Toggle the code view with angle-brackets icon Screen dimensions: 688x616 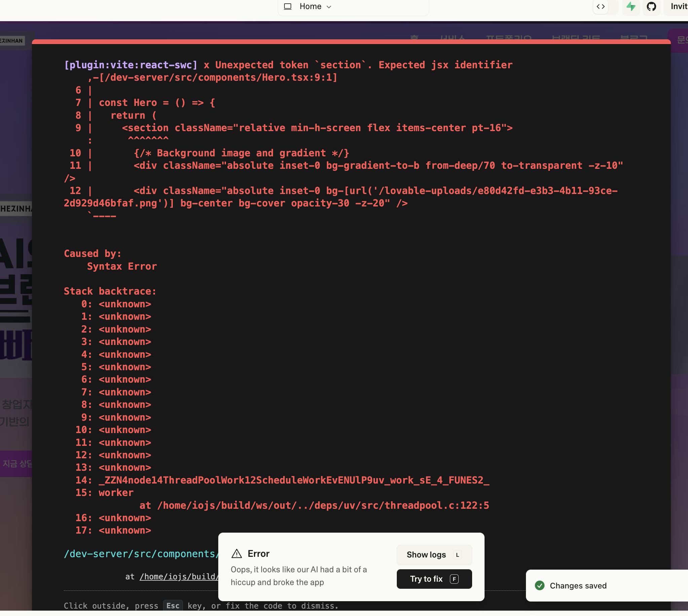coord(601,6)
